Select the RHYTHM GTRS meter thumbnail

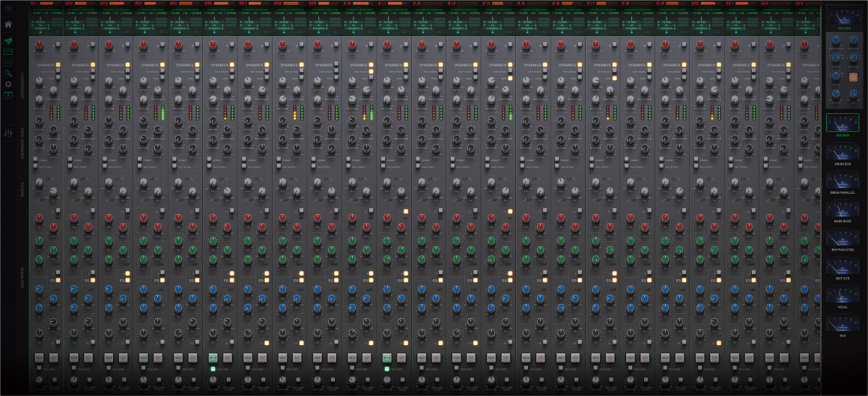pos(843,238)
